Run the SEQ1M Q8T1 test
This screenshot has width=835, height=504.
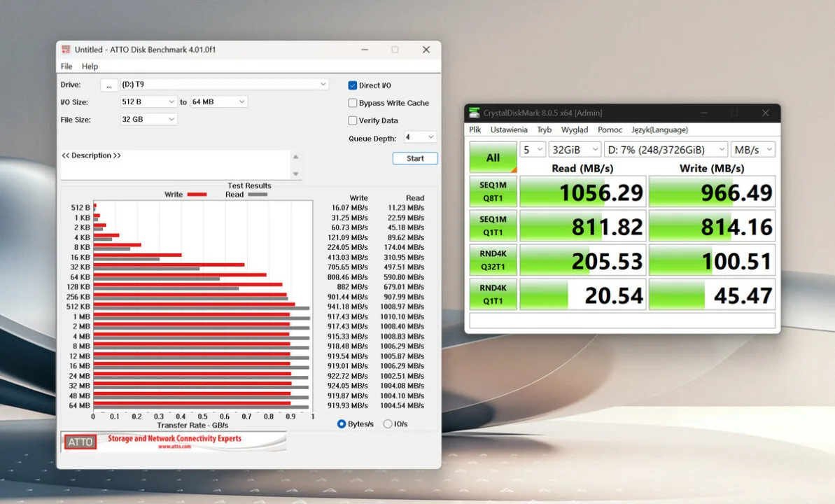493,191
